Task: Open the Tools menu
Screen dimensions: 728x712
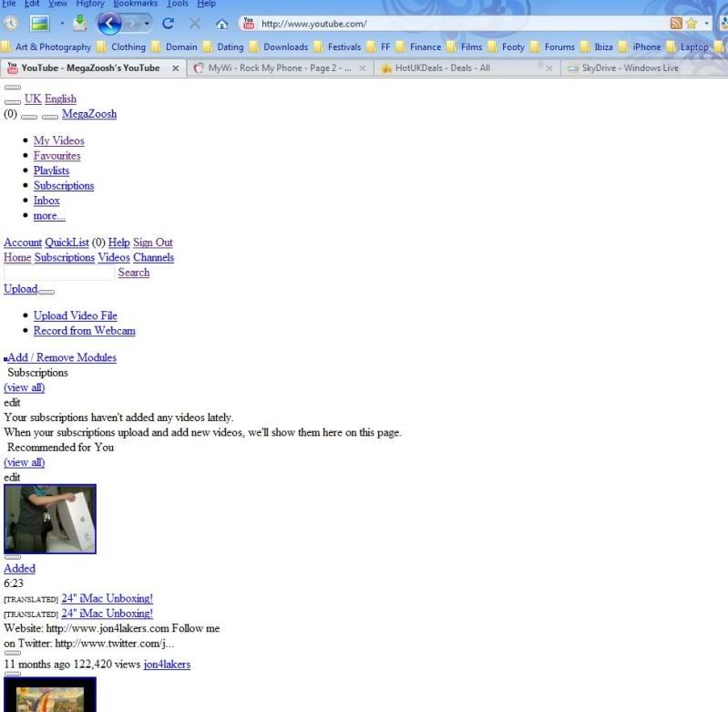Action: click(178, 4)
